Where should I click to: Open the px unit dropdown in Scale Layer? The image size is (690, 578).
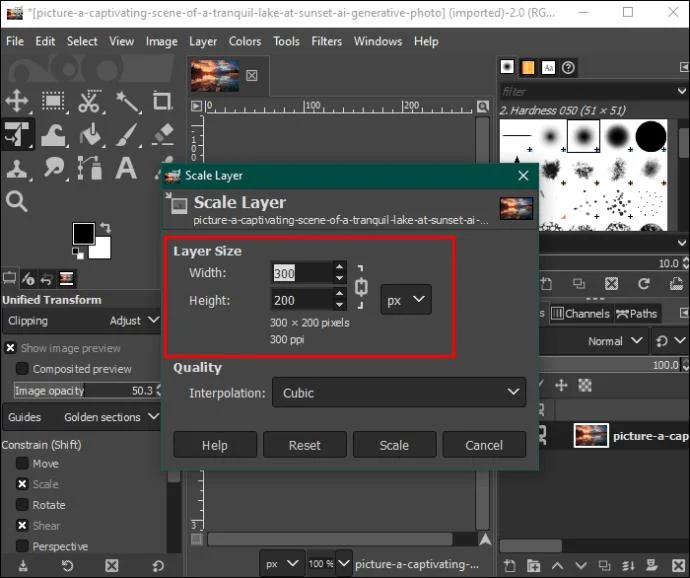pyautogui.click(x=406, y=300)
